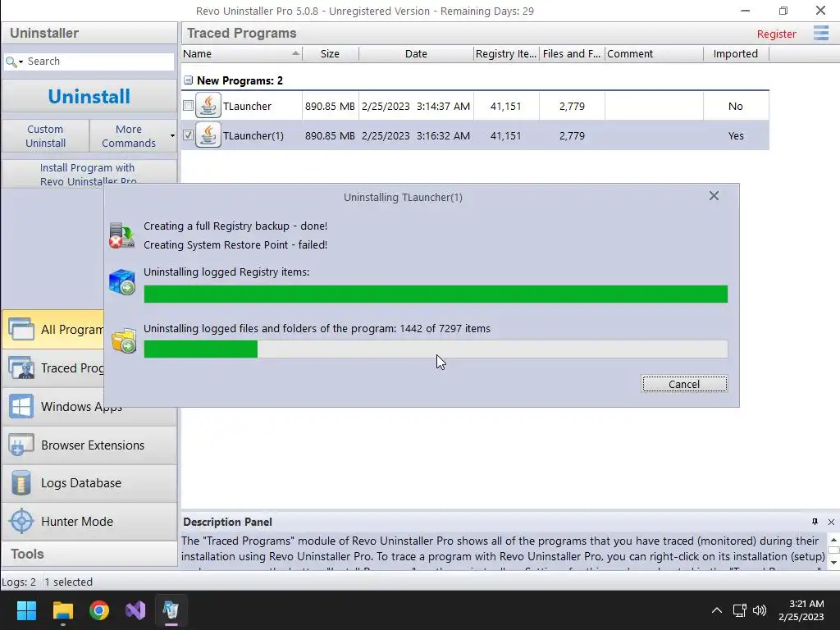Focus the Search input field
840x630 pixels.
pos(99,62)
